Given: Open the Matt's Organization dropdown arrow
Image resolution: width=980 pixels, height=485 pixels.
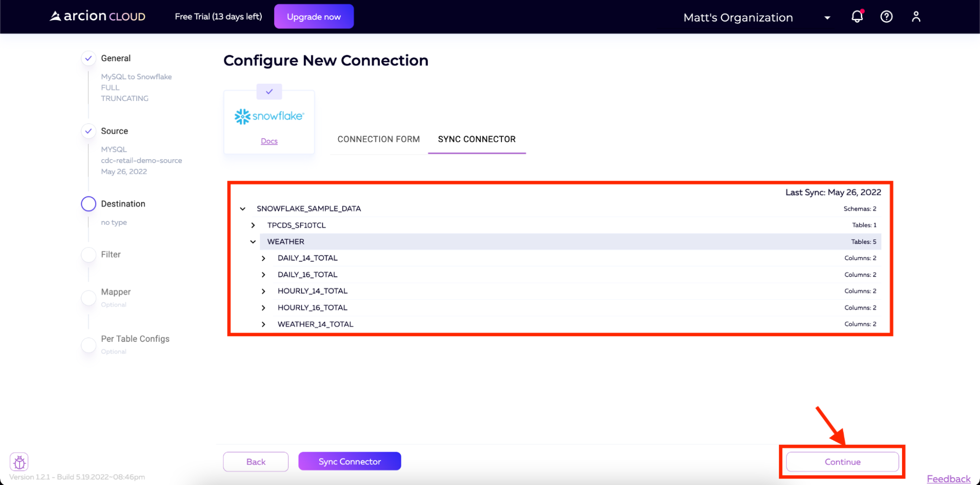Looking at the screenshot, I should click(827, 18).
